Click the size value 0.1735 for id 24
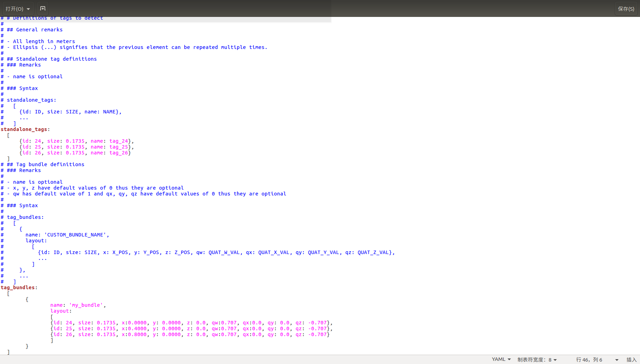Screen dimensions: 640x364 pyautogui.click(x=75, y=141)
